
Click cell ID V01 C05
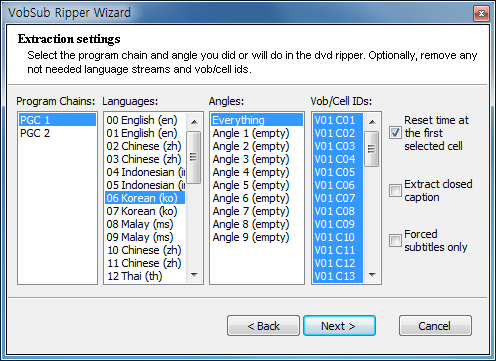tap(338, 172)
